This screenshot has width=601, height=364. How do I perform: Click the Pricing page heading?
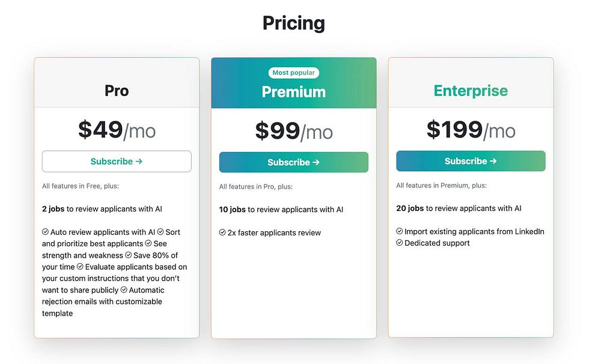point(293,23)
